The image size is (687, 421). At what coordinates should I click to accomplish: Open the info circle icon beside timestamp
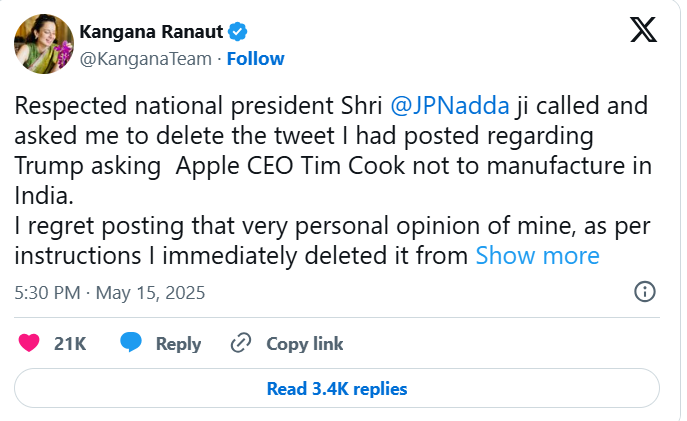point(645,292)
